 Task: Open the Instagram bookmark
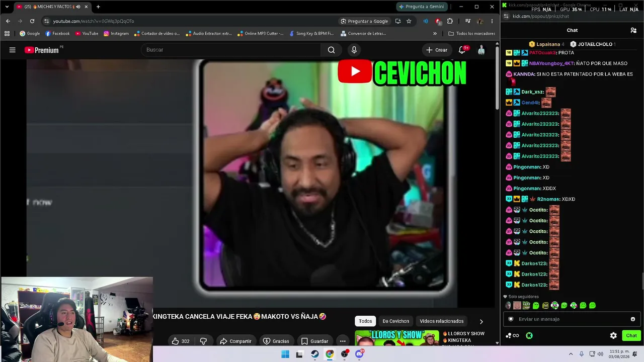(x=116, y=34)
